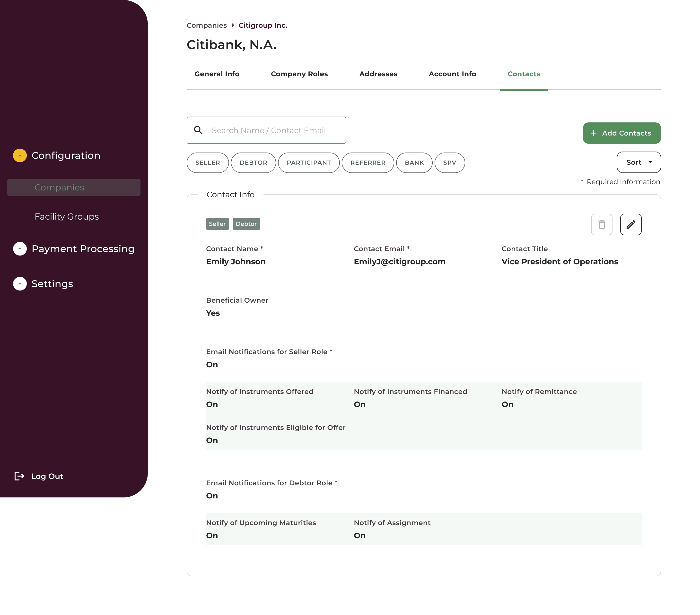Image resolution: width=700 pixels, height=615 pixels.
Task: Switch to the General Info tab
Action: pyautogui.click(x=217, y=74)
